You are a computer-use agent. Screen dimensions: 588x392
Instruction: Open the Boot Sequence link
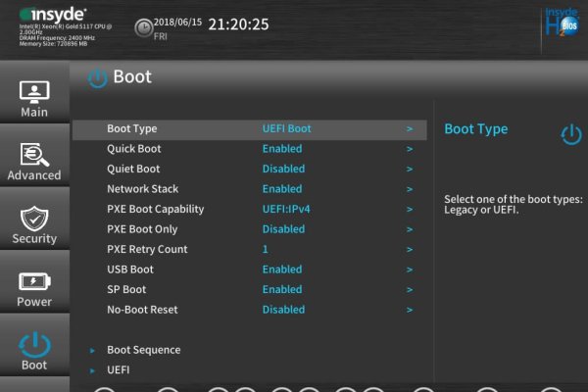[144, 350]
